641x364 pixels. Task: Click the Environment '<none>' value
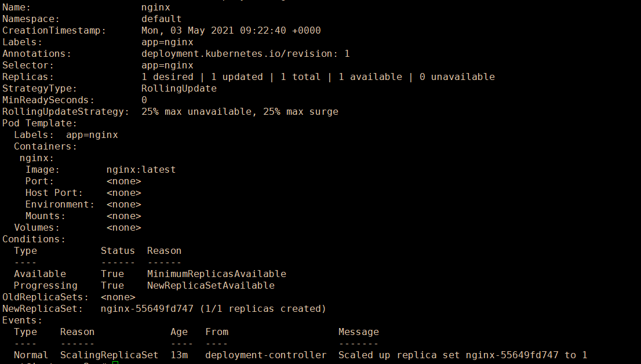point(123,205)
